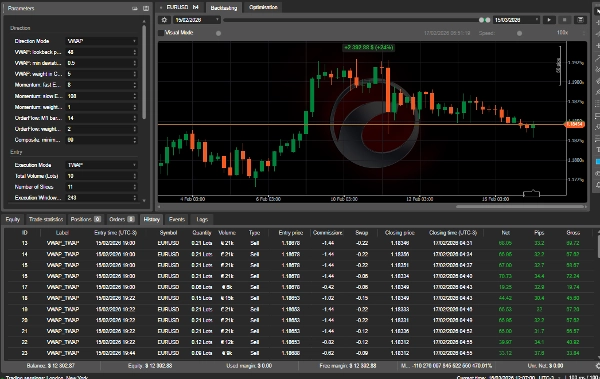Click the Parameters panel minimize icon
The width and height of the screenshot is (600, 379).
point(135,8)
